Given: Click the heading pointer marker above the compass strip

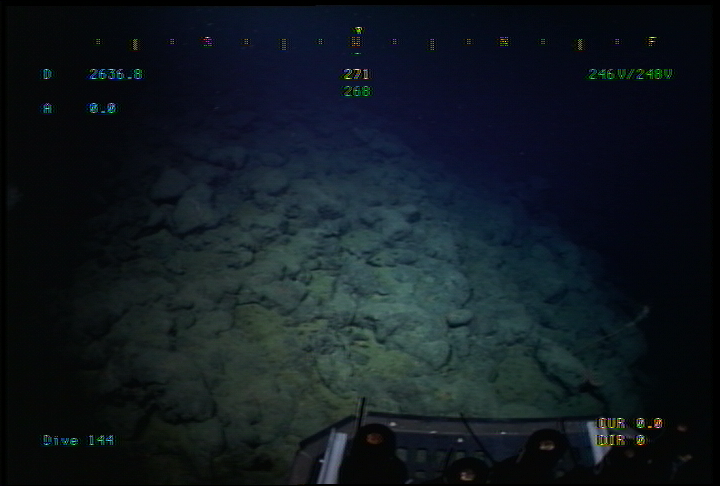Looking at the screenshot, I should click(x=358, y=31).
